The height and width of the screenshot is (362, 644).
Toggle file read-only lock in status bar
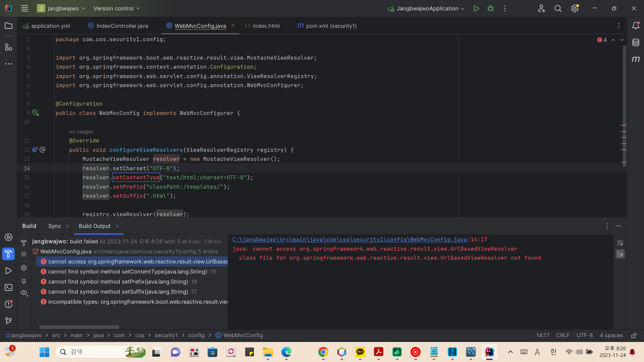click(x=634, y=336)
